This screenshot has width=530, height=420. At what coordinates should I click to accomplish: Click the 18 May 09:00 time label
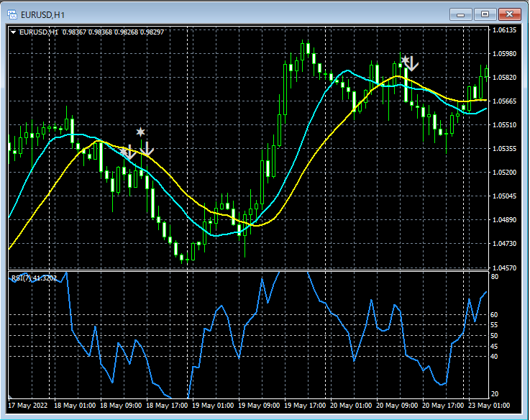click(121, 405)
